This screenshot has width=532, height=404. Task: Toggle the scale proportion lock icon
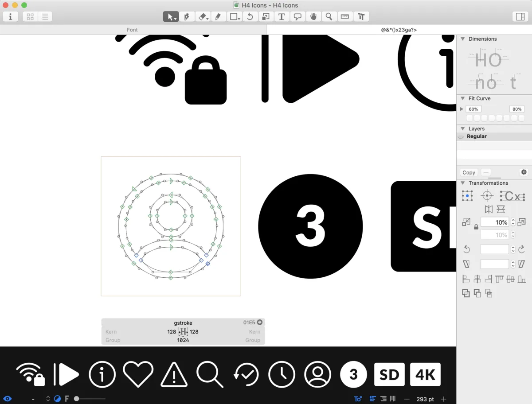(476, 227)
